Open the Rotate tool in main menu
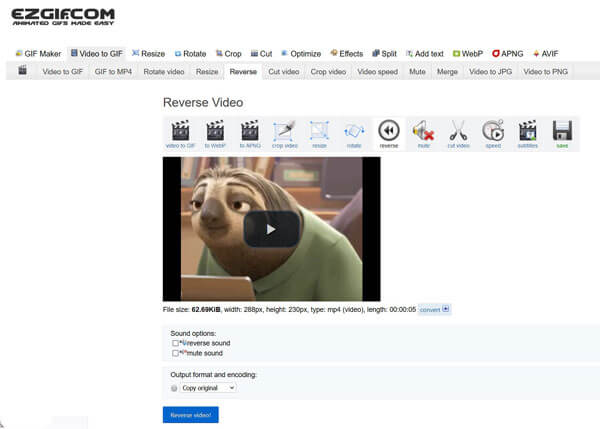Screen dimensions: 600x429 click(190, 54)
